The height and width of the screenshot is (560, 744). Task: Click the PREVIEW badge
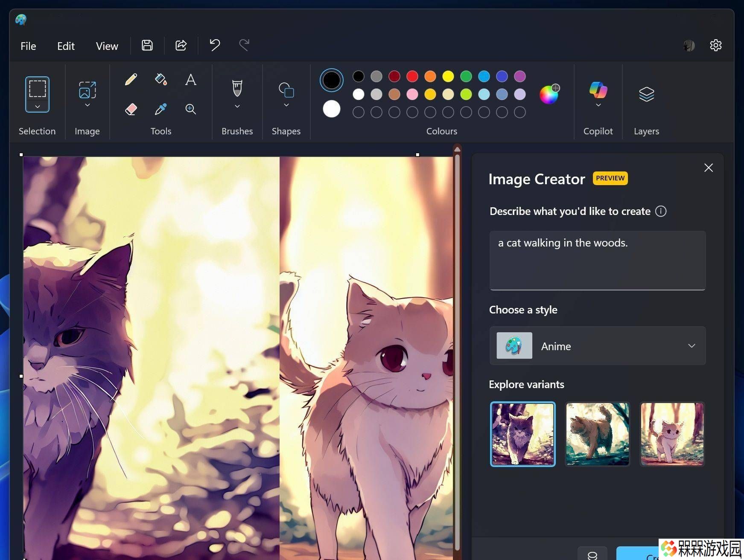tap(610, 178)
